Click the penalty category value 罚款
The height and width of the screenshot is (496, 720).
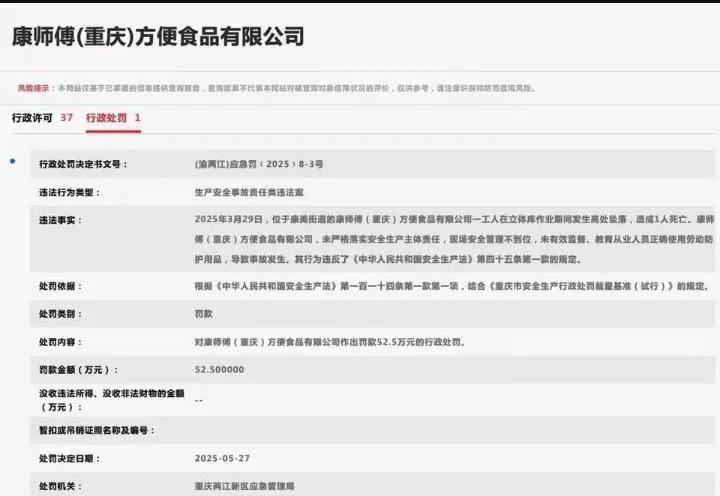pyautogui.click(x=203, y=314)
